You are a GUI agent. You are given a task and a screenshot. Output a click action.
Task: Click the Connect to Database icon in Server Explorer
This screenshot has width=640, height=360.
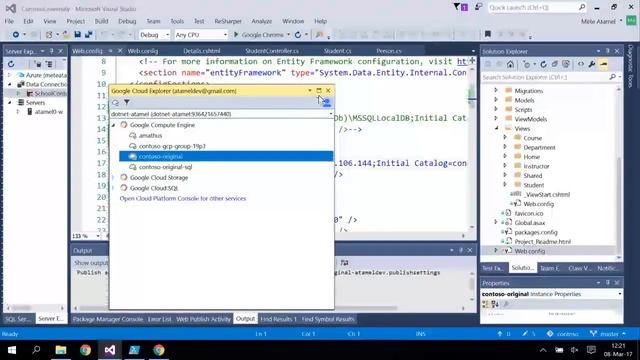pyautogui.click(x=38, y=64)
